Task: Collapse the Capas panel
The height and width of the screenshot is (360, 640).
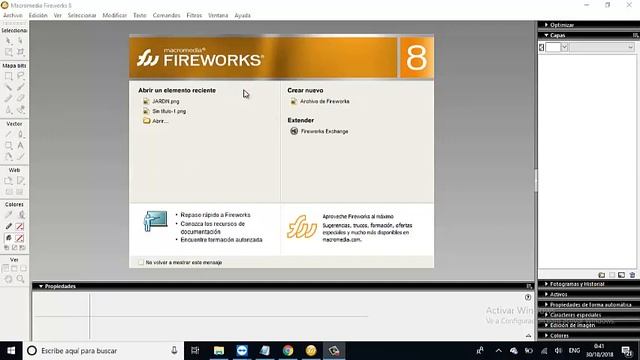Action: point(546,36)
